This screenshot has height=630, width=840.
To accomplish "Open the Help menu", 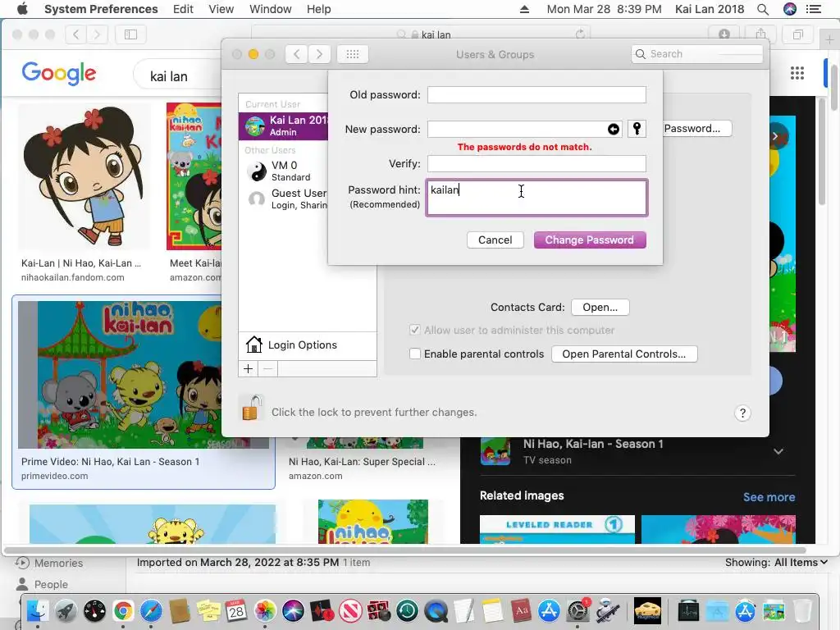I will [318, 9].
